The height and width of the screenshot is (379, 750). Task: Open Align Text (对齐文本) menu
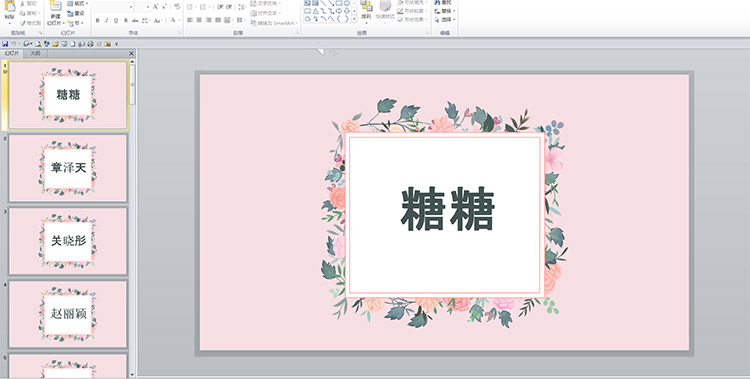pyautogui.click(x=266, y=13)
